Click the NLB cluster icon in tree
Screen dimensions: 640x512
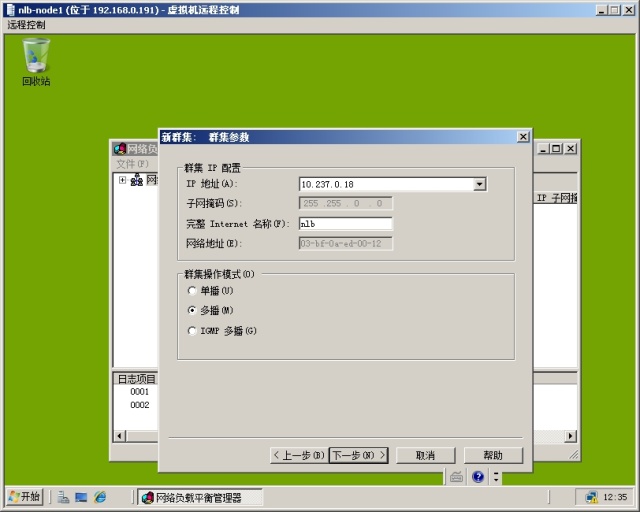[137, 180]
